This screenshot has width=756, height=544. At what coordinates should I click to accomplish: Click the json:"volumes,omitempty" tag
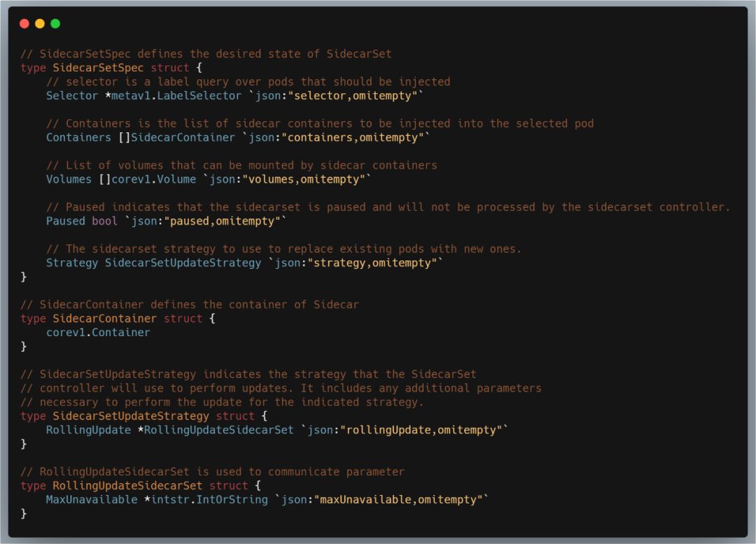288,180
